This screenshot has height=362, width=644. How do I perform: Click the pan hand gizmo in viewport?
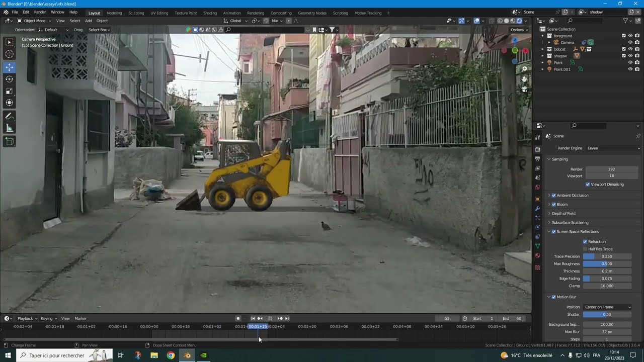pos(524,79)
